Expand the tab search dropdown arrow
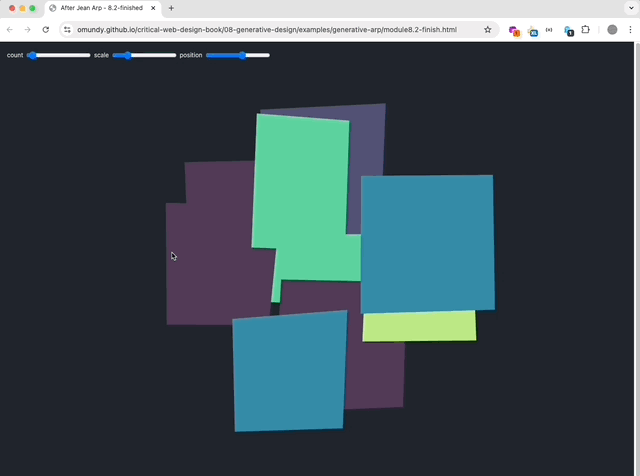Image resolution: width=640 pixels, height=476 pixels. (631, 8)
